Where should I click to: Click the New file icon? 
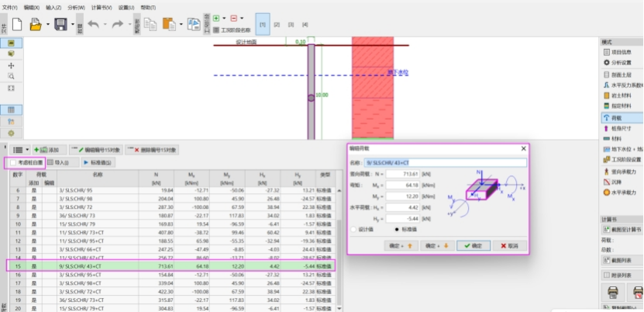point(15,25)
